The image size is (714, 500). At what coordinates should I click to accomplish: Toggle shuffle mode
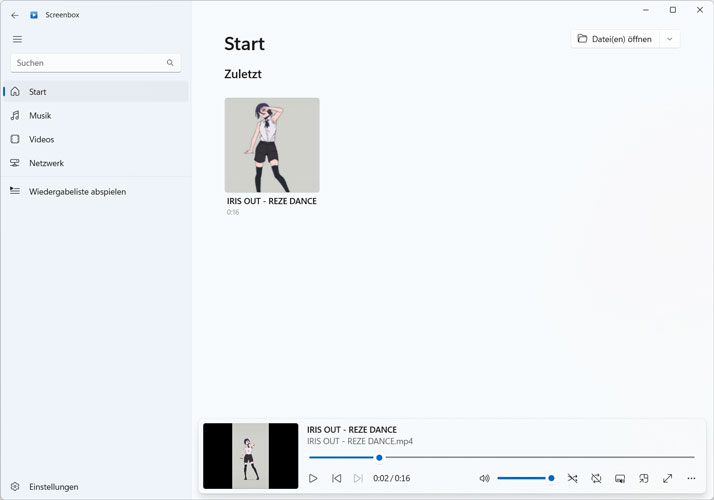point(572,479)
